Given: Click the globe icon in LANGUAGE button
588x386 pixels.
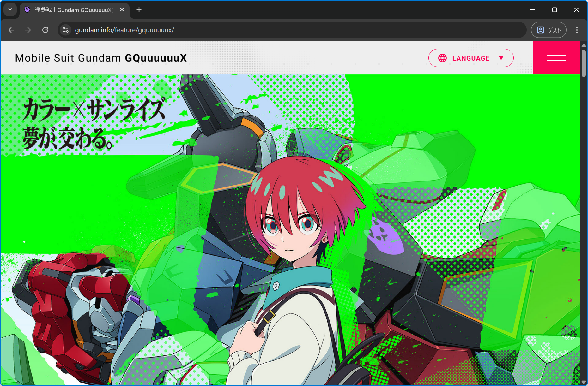Looking at the screenshot, I should point(442,58).
